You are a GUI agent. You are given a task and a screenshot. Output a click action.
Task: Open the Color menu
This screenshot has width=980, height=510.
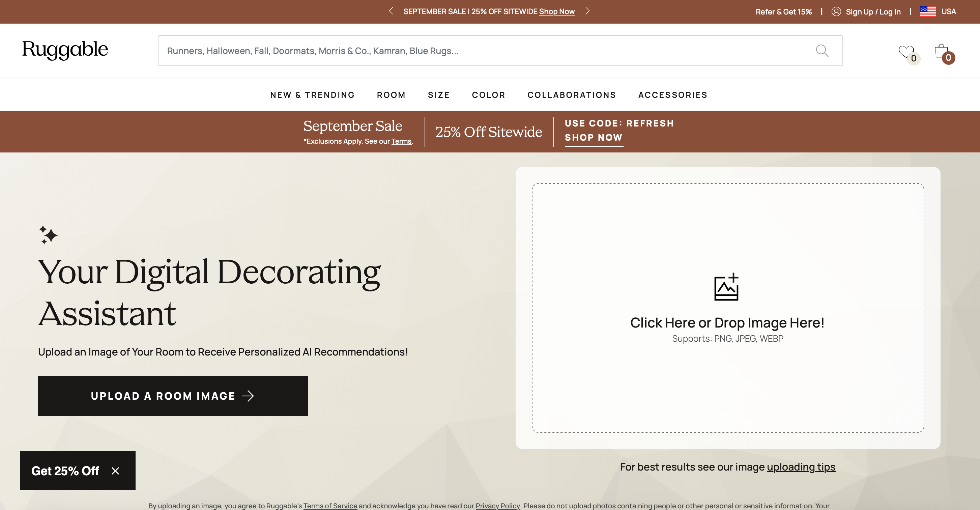coord(488,95)
